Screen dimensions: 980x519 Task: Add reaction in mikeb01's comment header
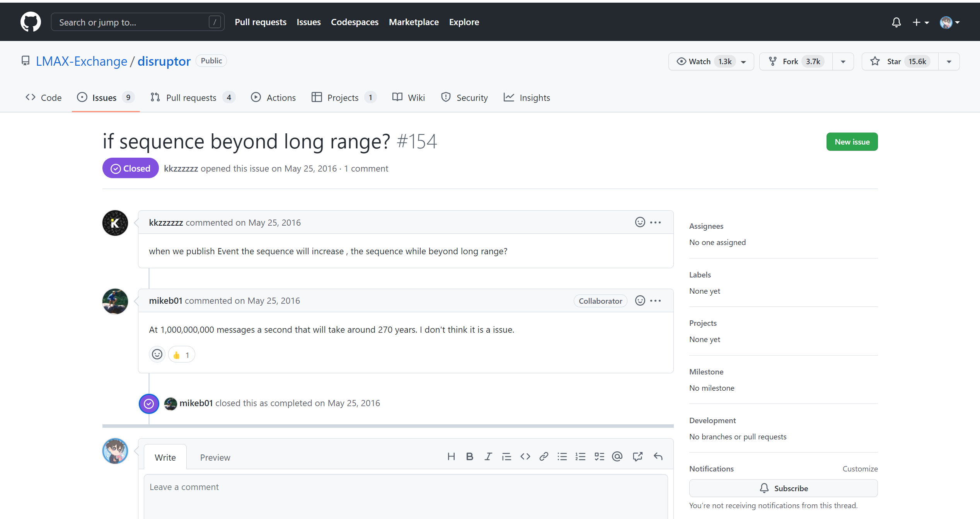click(640, 301)
